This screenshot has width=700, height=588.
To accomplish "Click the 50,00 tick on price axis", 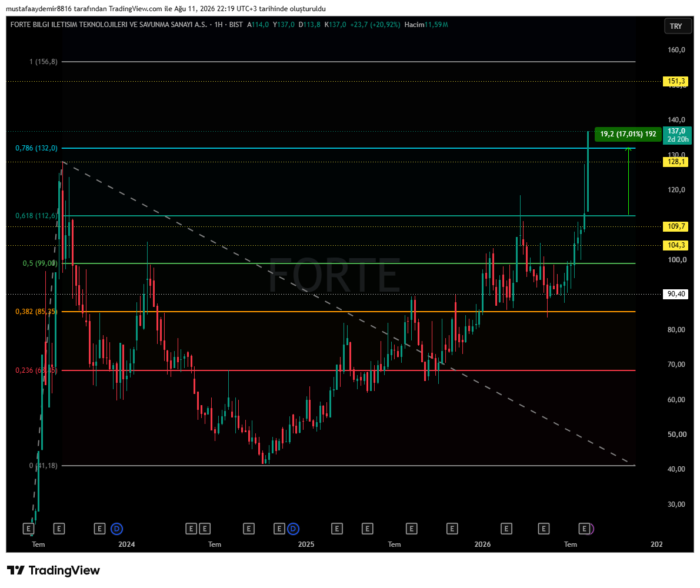I will (x=676, y=435).
